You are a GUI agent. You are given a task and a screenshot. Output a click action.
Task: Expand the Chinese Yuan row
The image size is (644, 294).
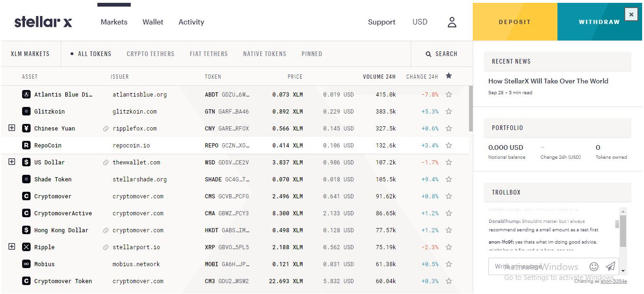(x=12, y=128)
